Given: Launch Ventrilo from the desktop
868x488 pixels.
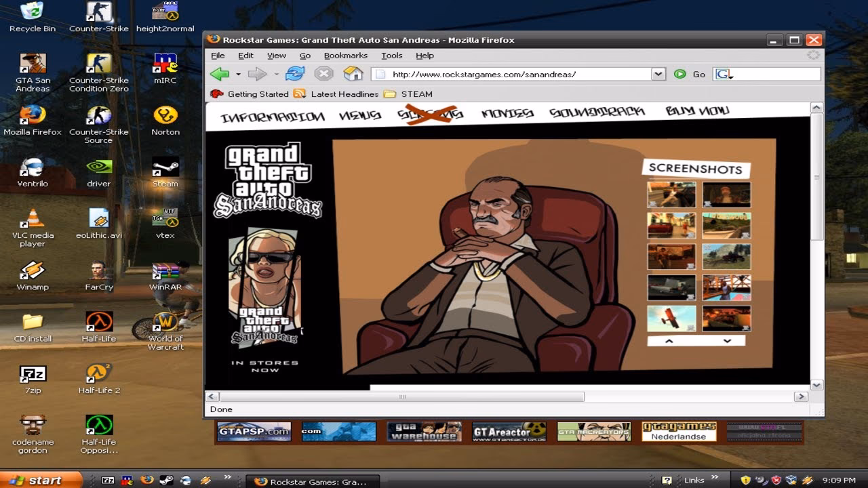Looking at the screenshot, I should 33,172.
